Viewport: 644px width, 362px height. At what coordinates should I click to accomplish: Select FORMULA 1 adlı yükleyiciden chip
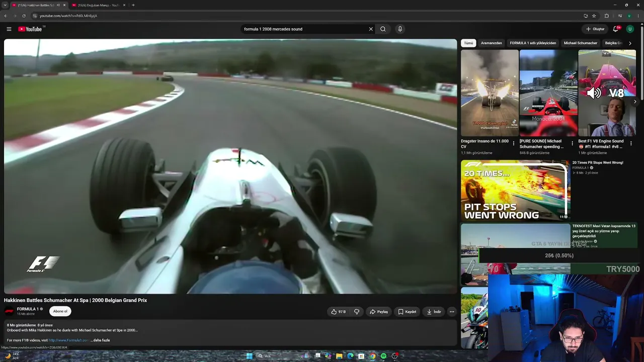pyautogui.click(x=533, y=43)
